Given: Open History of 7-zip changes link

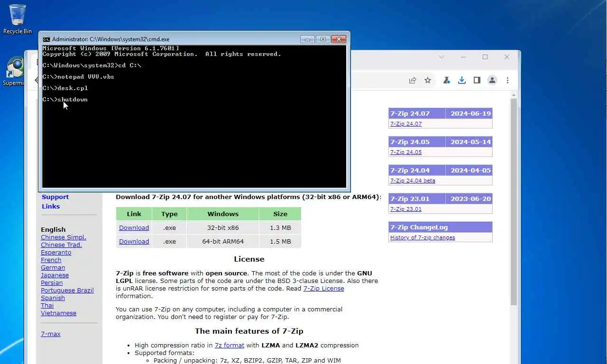Looking at the screenshot, I should point(423,237).
